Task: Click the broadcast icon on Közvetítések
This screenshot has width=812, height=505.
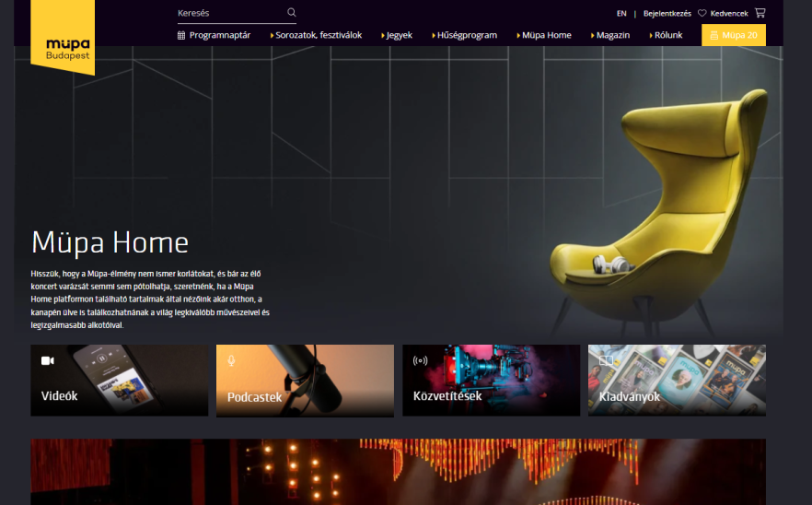Action: click(x=420, y=360)
